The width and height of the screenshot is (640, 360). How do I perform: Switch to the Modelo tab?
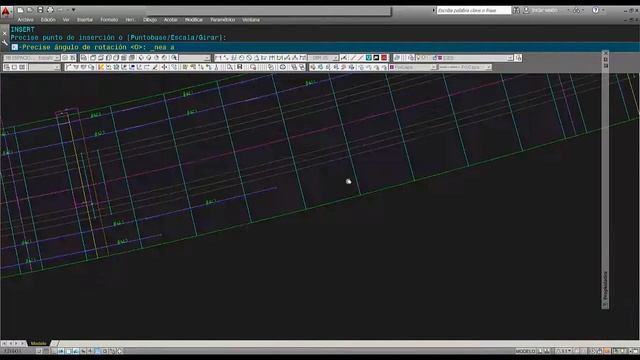click(x=39, y=344)
